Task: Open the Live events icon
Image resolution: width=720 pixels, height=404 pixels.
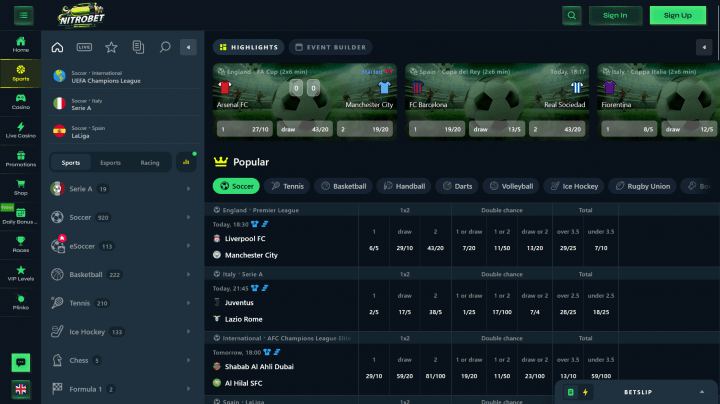Action: click(84, 47)
